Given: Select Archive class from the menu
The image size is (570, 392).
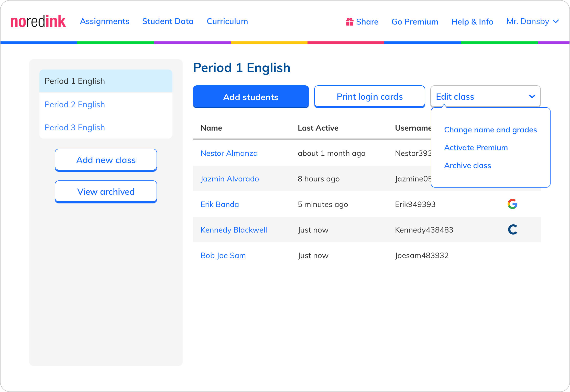Looking at the screenshot, I should click(x=467, y=166).
